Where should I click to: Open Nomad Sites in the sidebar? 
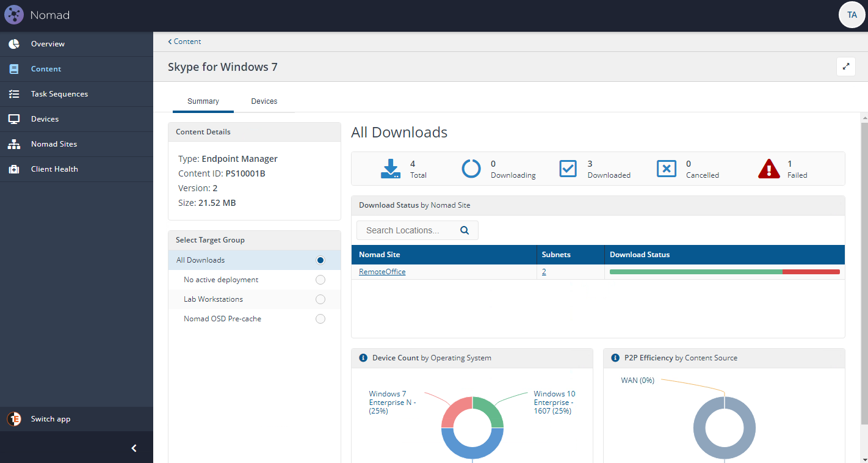tap(76, 144)
